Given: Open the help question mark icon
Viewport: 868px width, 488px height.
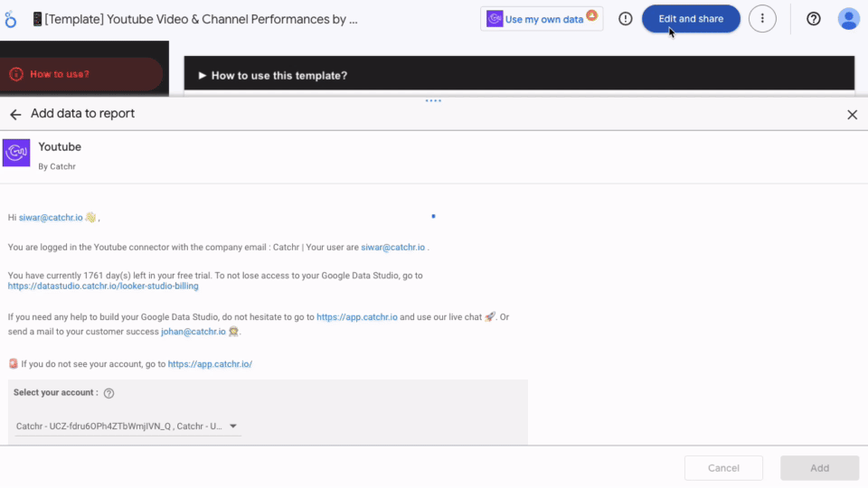Looking at the screenshot, I should 813,19.
